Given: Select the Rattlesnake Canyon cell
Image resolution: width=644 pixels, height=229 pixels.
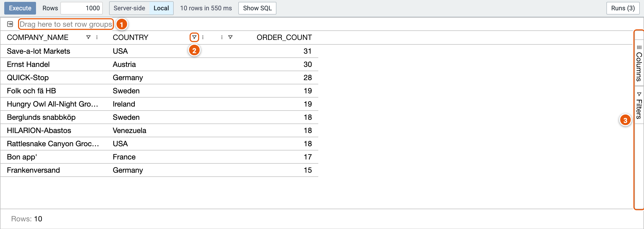Looking at the screenshot, I should click(53, 144).
